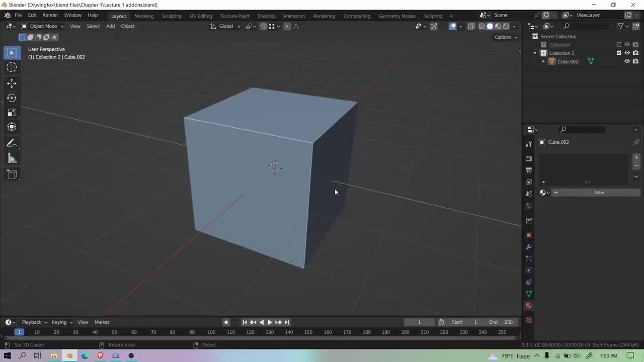This screenshot has width=644, height=362.
Task: Open the Object Mode dropdown
Action: click(x=42, y=26)
